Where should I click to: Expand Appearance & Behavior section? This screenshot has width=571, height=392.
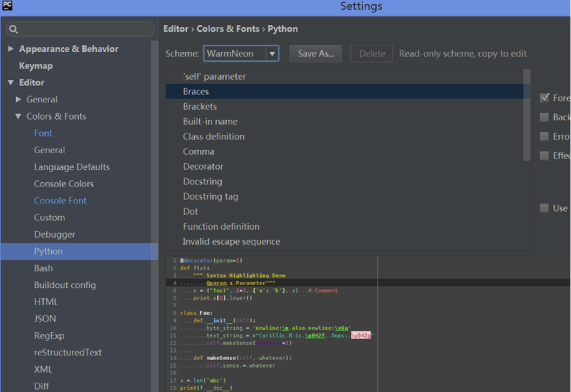(11, 49)
